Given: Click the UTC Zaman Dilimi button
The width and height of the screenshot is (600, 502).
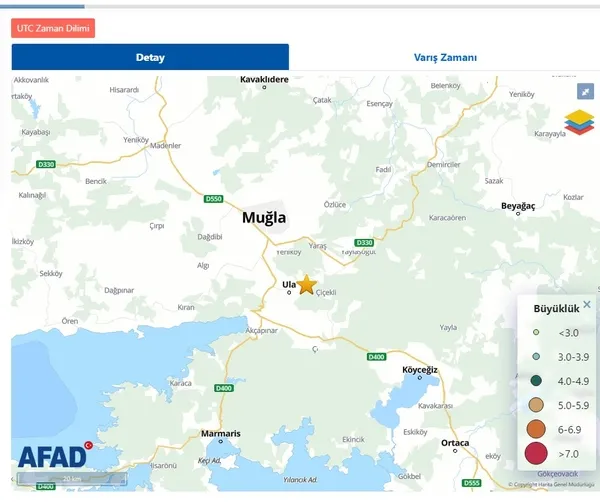Looking at the screenshot, I should click(53, 28).
